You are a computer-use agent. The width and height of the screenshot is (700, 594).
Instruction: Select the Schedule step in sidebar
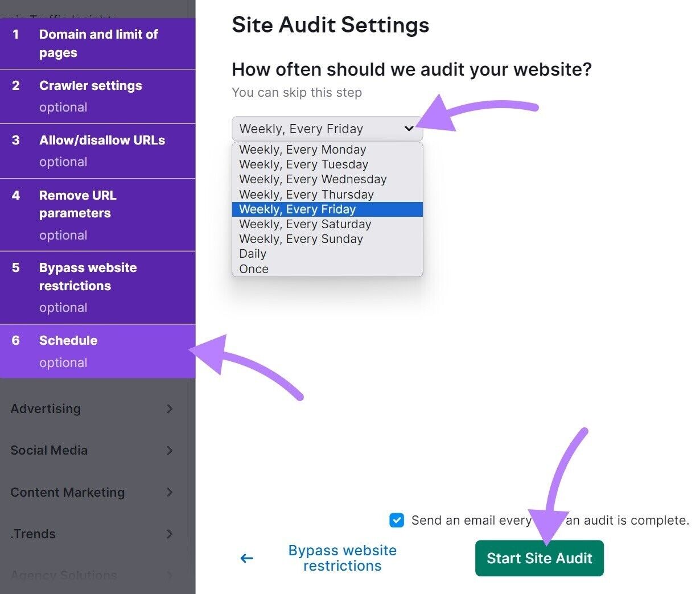click(68, 340)
